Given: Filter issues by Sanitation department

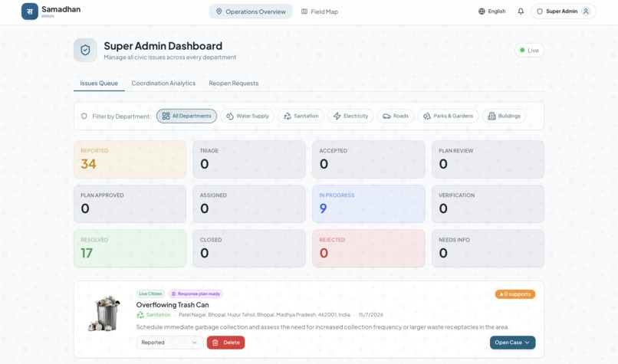Looking at the screenshot, I should click(x=301, y=116).
